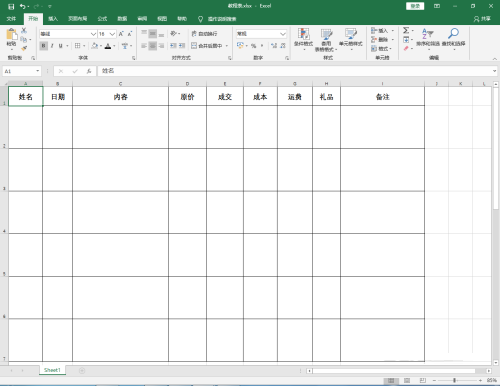Toggle Middle Align

(x=152, y=34)
